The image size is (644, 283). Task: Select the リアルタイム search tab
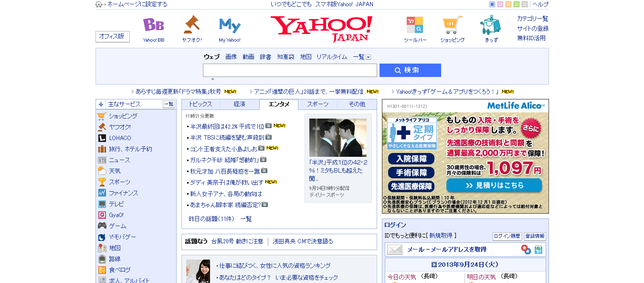[332, 57]
